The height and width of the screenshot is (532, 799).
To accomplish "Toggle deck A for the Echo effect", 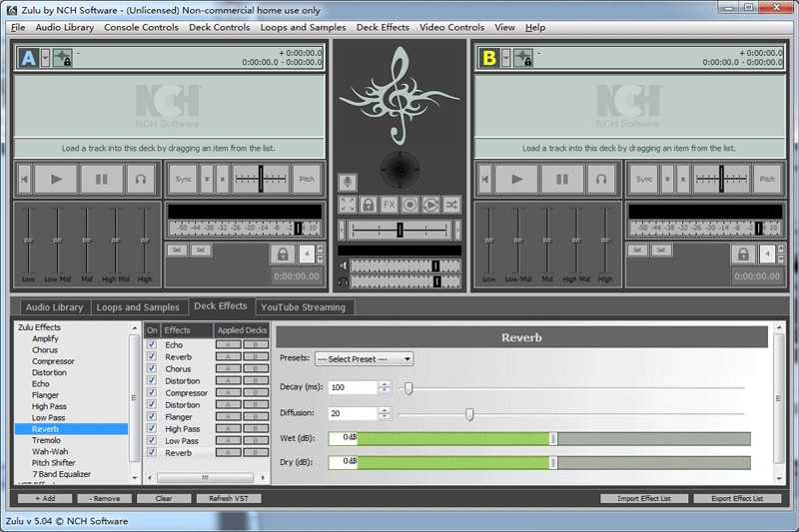I will click(x=229, y=344).
